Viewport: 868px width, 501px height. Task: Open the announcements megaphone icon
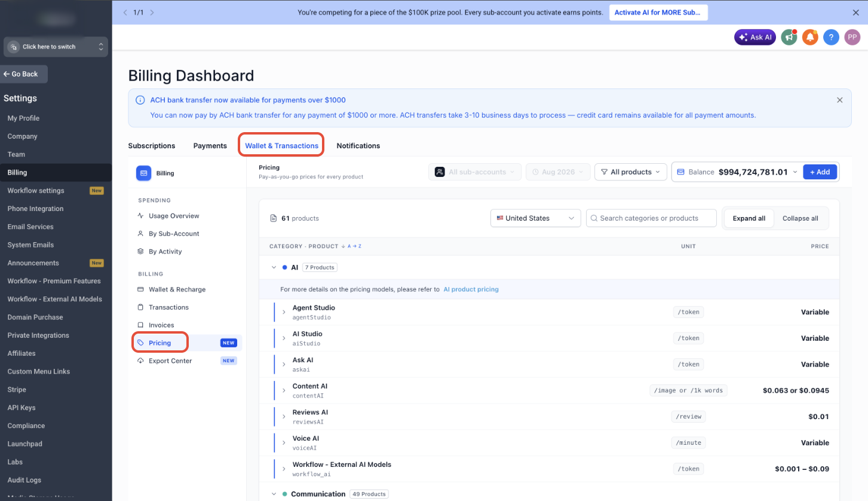click(789, 37)
